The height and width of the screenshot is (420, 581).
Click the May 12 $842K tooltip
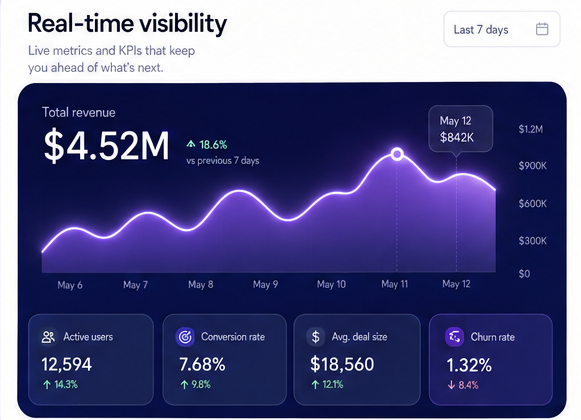point(461,129)
